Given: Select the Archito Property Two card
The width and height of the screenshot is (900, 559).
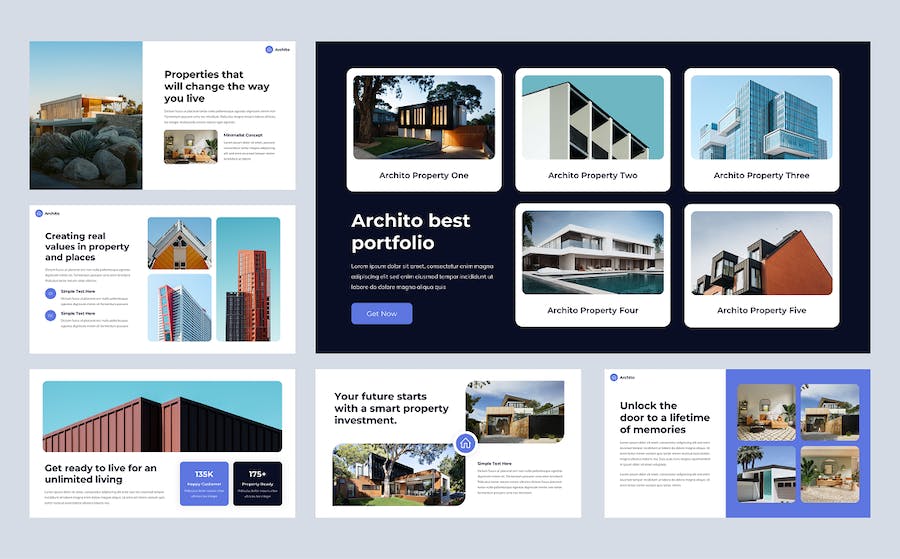Looking at the screenshot, I should pyautogui.click(x=592, y=130).
